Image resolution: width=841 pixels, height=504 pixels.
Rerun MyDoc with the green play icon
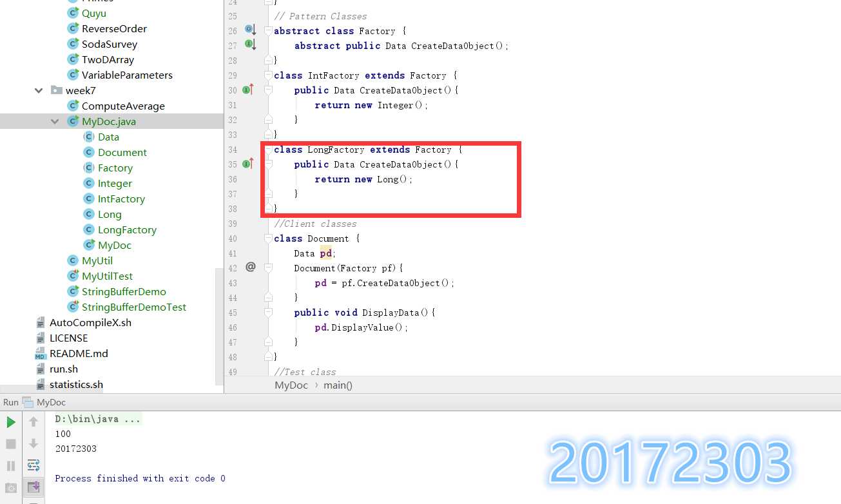(11, 422)
